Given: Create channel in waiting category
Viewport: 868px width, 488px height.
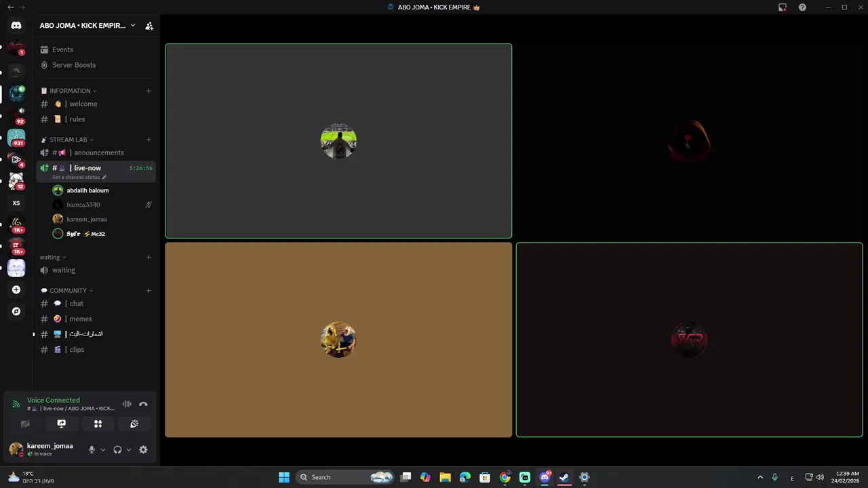Looking at the screenshot, I should (149, 257).
